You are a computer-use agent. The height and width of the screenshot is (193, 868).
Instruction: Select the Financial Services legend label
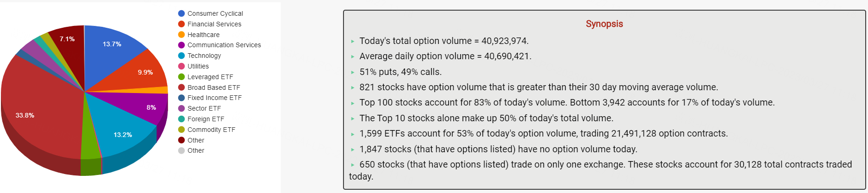click(x=214, y=24)
